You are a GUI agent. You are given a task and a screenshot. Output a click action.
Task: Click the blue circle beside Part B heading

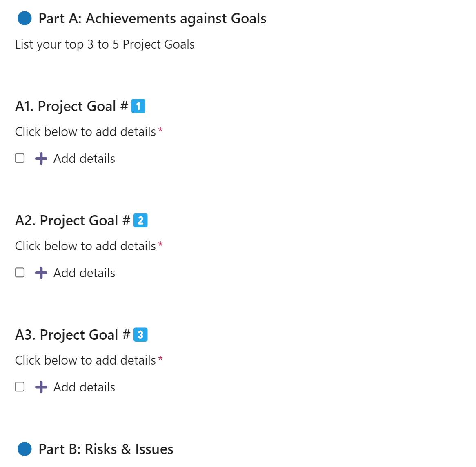pyautogui.click(x=24, y=449)
